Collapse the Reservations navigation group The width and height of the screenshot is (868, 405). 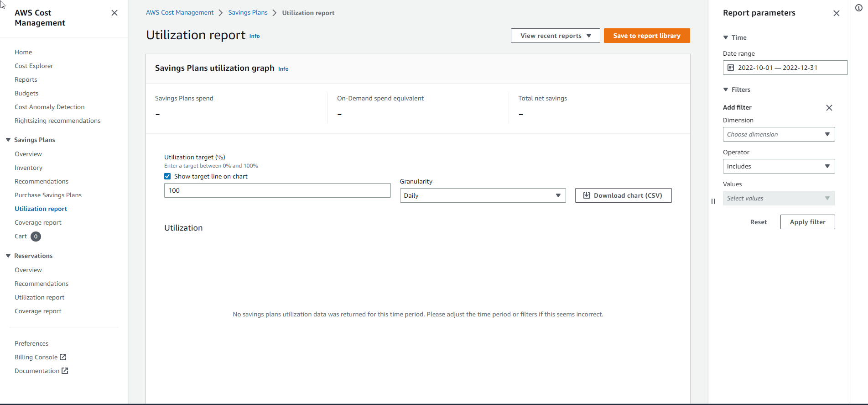point(8,256)
